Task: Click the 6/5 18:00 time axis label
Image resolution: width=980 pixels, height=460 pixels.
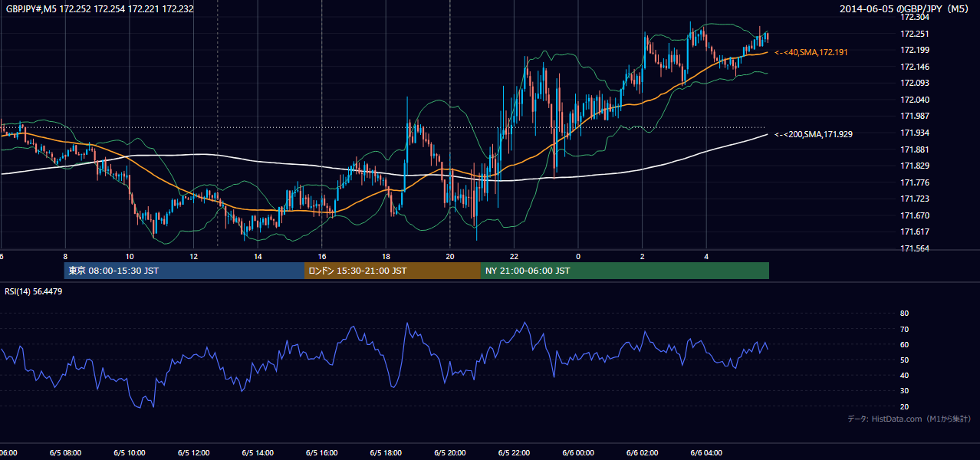Action: pyautogui.click(x=386, y=452)
